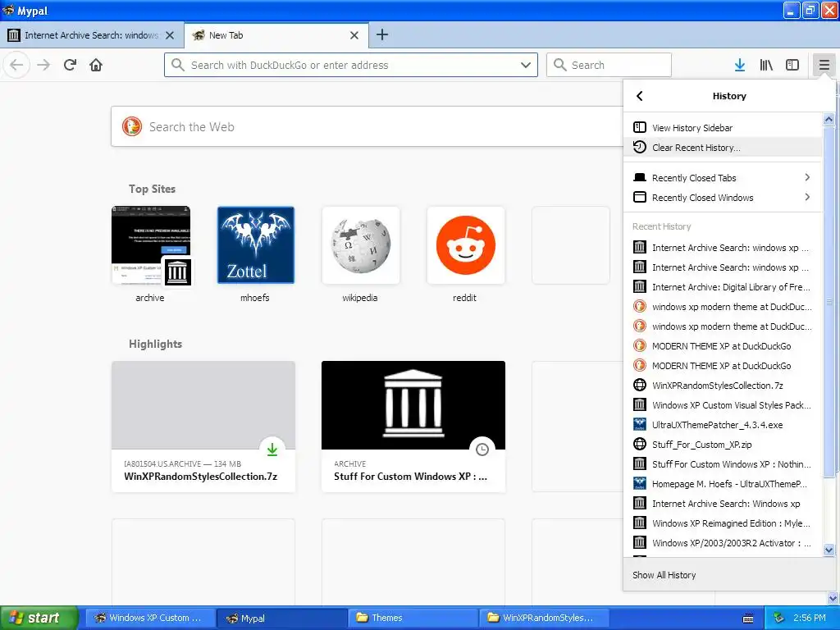Click History panel scrollbar down arrow
The image size is (840, 630).
[829, 550]
